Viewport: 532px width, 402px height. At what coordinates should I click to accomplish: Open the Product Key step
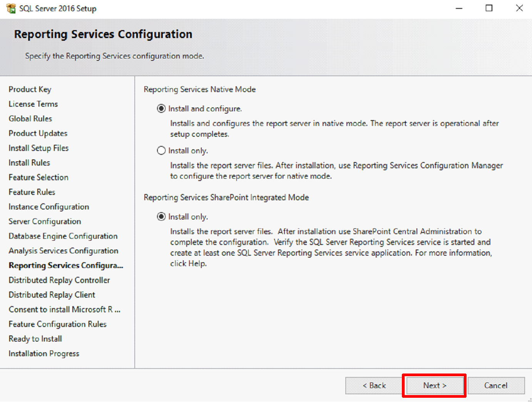(x=30, y=89)
